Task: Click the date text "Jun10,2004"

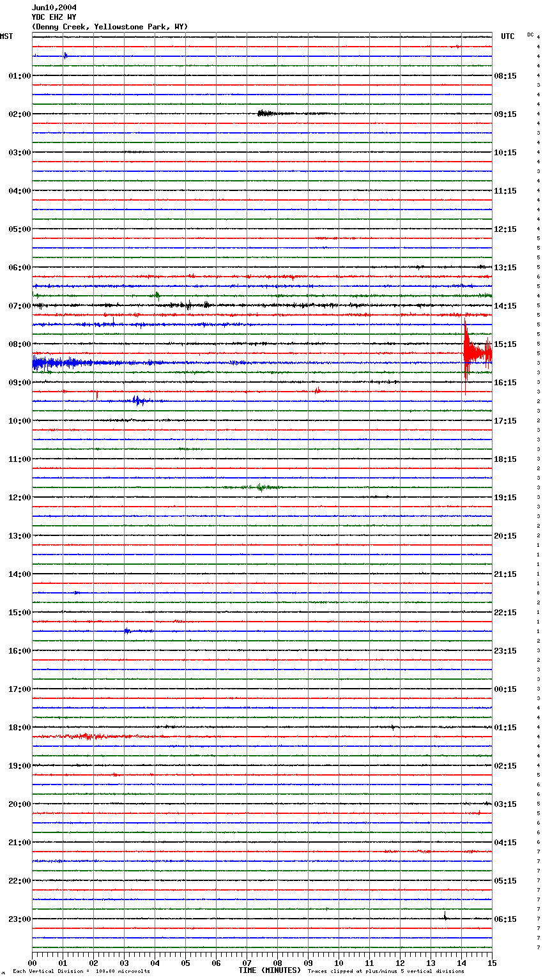Action: [x=54, y=8]
